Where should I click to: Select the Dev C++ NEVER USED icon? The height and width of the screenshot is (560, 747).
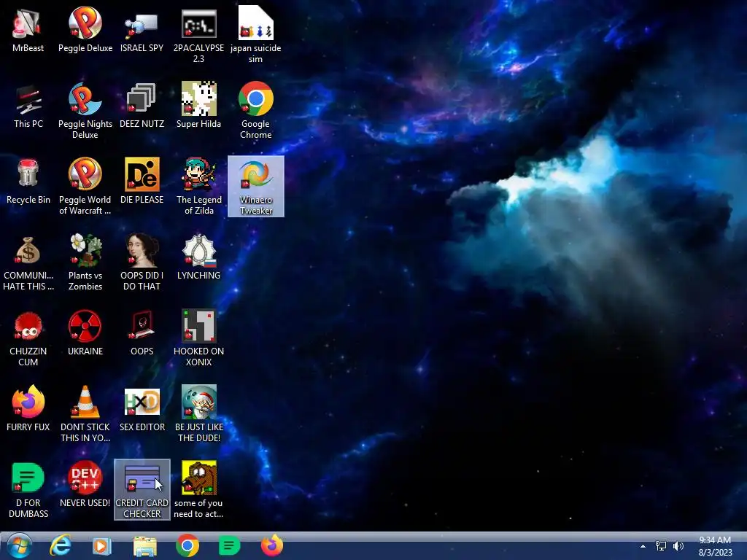(x=85, y=485)
